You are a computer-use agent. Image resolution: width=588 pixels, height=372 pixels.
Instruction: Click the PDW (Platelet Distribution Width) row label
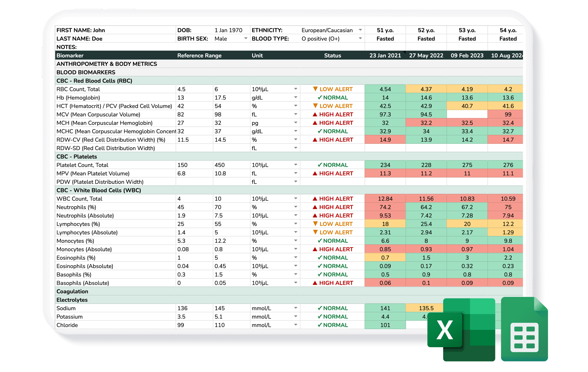[x=100, y=182]
